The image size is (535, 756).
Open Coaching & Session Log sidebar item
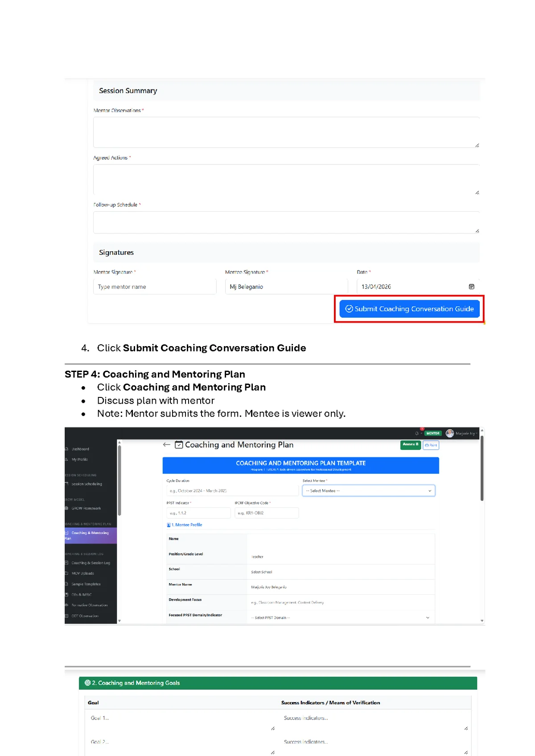click(91, 563)
